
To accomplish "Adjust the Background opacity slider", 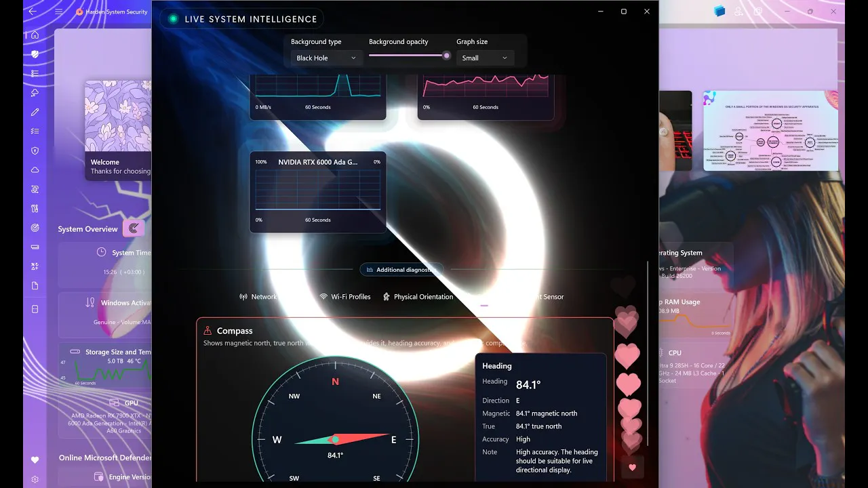I will [410, 56].
